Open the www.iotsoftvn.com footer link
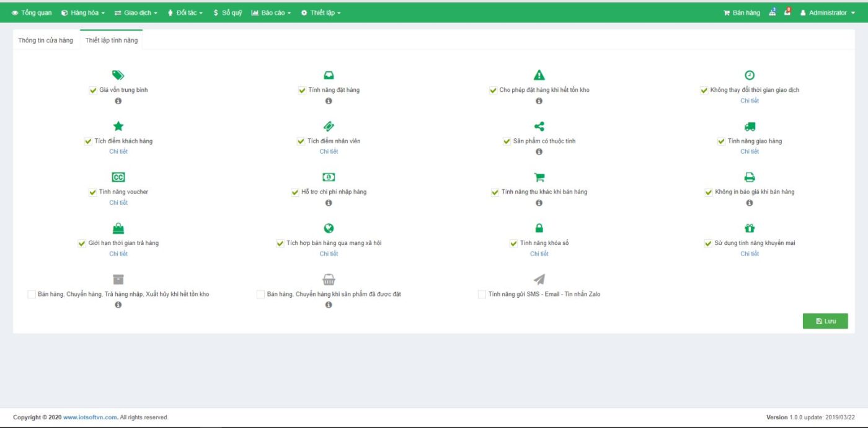The height and width of the screenshot is (428, 868). pyautogui.click(x=89, y=417)
